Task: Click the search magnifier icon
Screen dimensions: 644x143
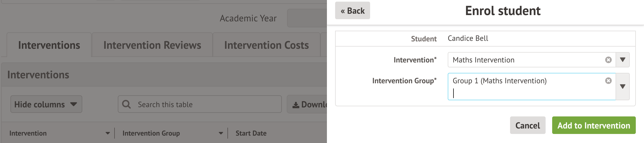Action: [x=126, y=104]
